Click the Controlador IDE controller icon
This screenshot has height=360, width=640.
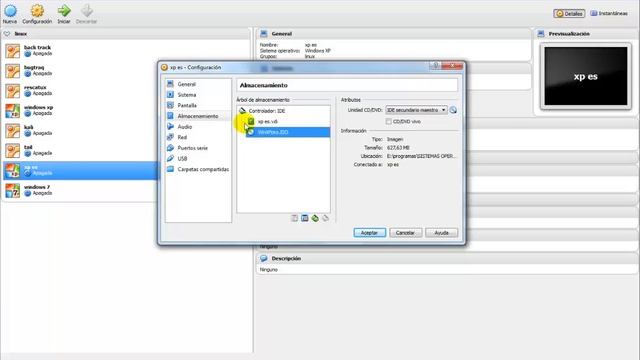pos(242,111)
